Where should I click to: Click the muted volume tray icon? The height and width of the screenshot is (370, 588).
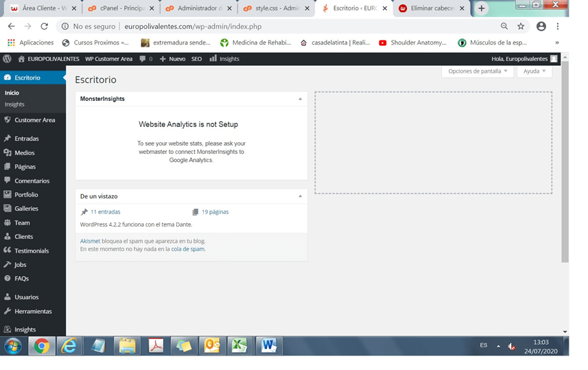[x=512, y=347]
